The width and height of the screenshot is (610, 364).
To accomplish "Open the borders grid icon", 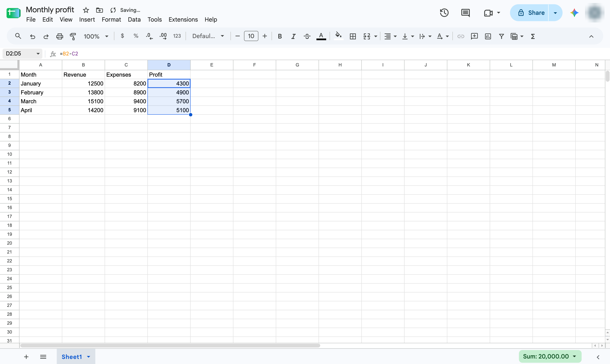I will tap(353, 36).
